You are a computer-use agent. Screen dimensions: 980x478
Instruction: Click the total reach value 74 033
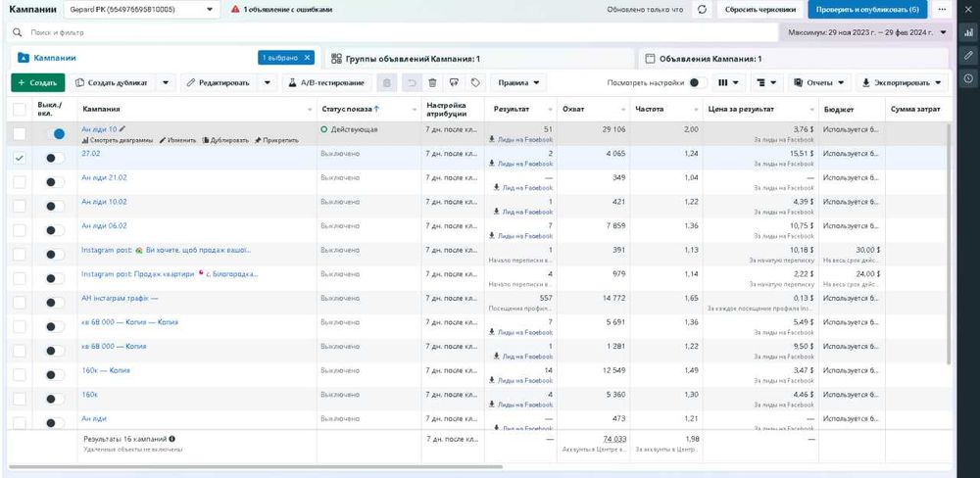point(613,439)
